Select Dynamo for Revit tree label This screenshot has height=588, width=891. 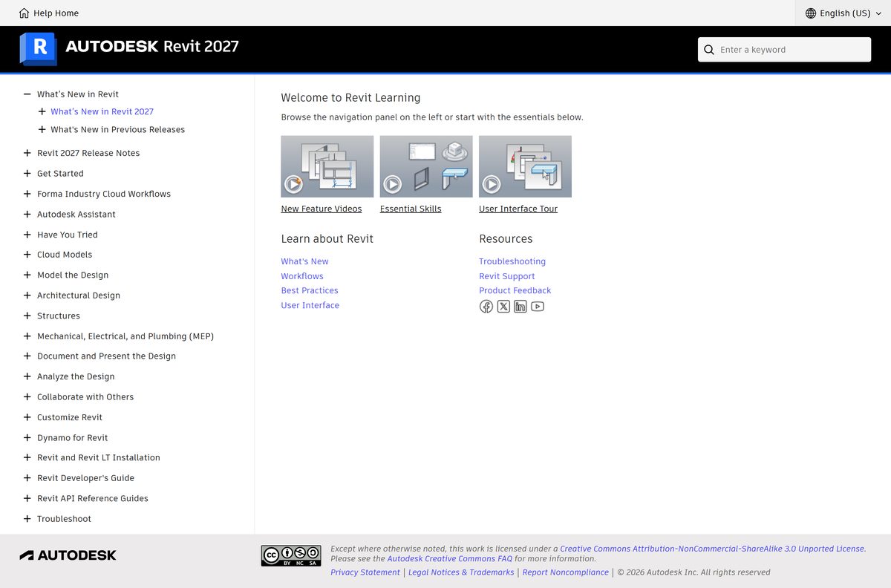pos(73,438)
